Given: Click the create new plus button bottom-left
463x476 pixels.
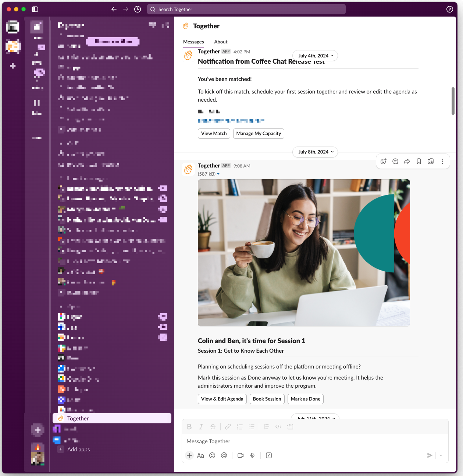Looking at the screenshot, I should pyautogui.click(x=38, y=430).
